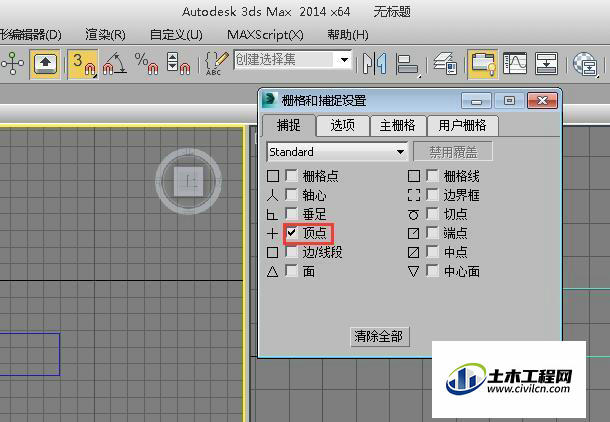Click the 清除全部 button
This screenshot has height=422, width=610.
(x=379, y=336)
